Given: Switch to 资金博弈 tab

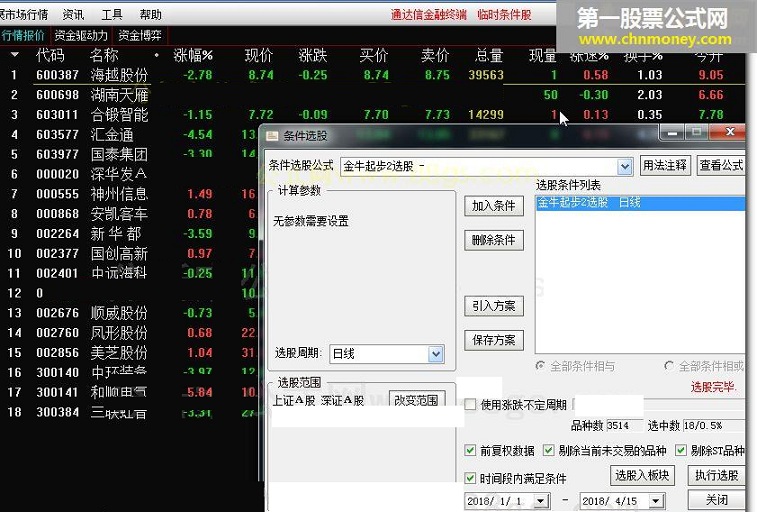Looking at the screenshot, I should coord(140,35).
